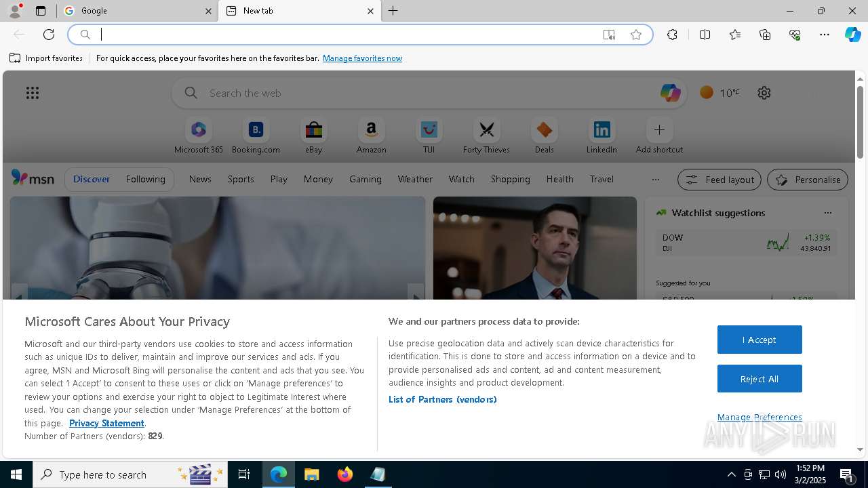Open the Travel menu item
The height and width of the screenshot is (488, 868).
point(601,179)
